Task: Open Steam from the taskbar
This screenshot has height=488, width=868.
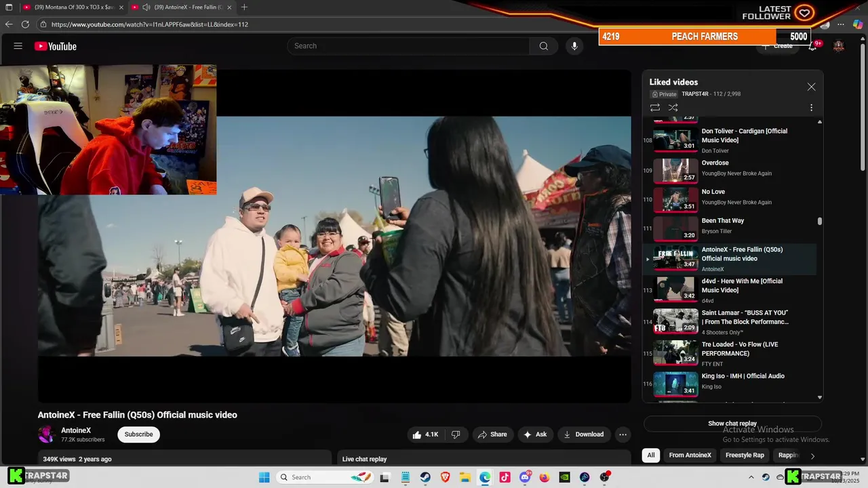Action: coord(425,477)
